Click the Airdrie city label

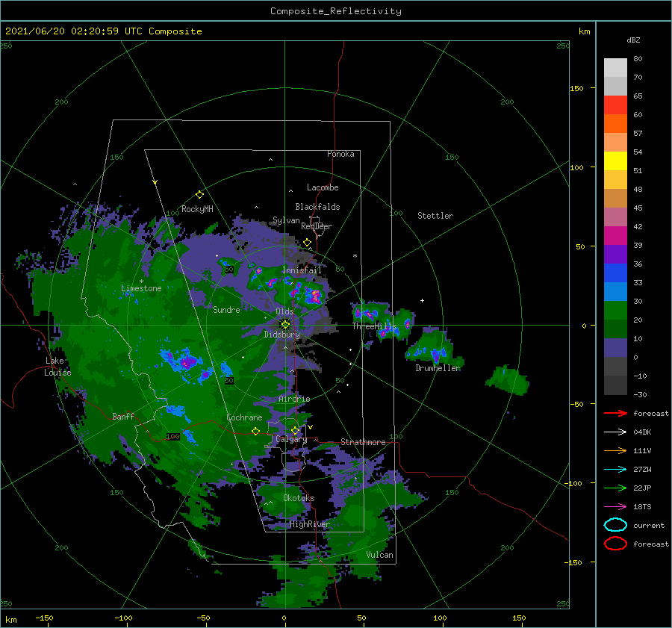[x=294, y=399]
